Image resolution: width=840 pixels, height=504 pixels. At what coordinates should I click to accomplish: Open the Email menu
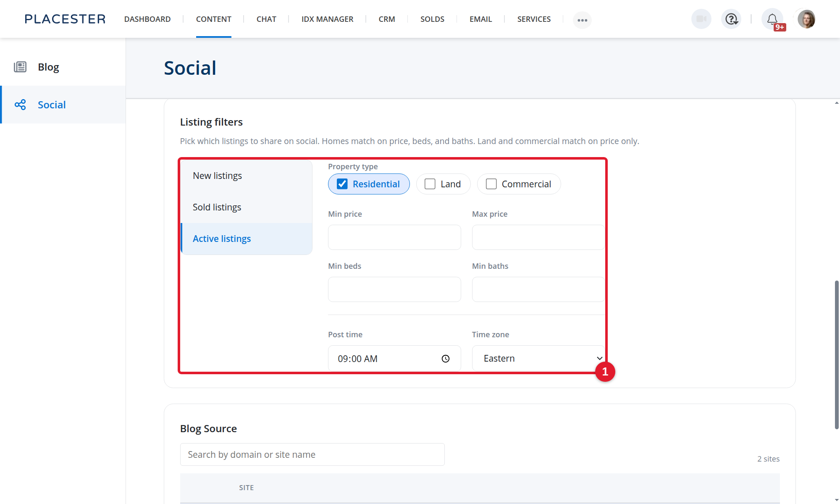coord(481,19)
